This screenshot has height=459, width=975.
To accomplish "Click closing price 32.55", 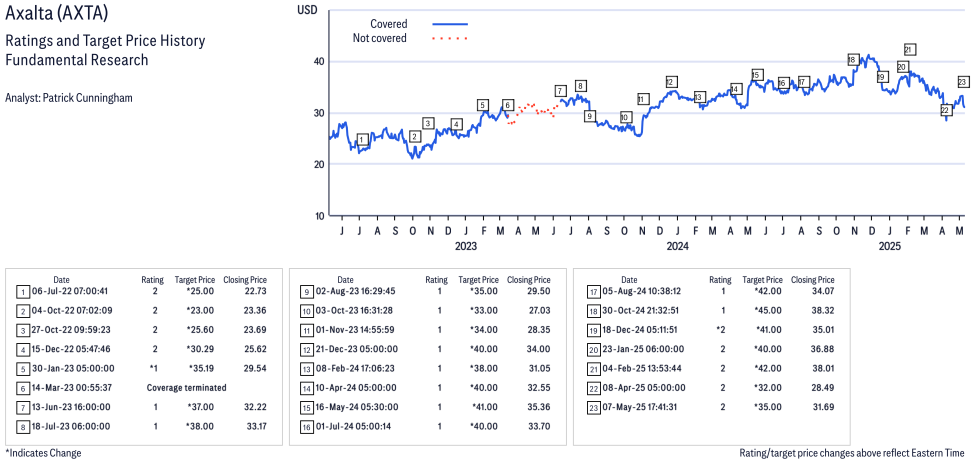I will [538, 387].
